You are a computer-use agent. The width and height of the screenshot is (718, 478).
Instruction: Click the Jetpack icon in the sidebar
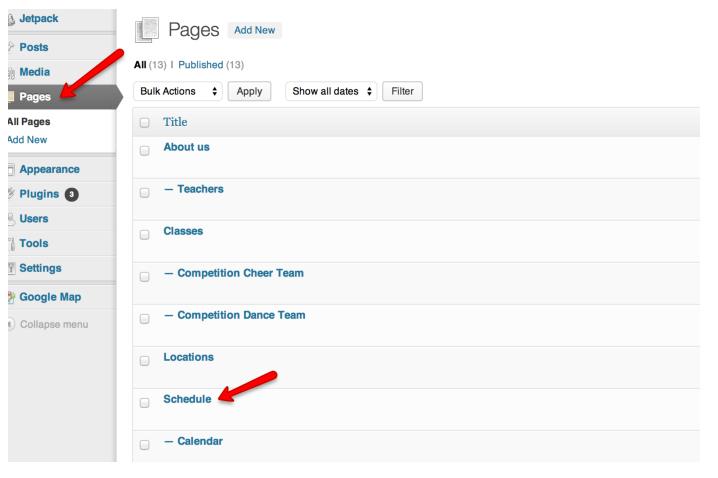(x=11, y=19)
